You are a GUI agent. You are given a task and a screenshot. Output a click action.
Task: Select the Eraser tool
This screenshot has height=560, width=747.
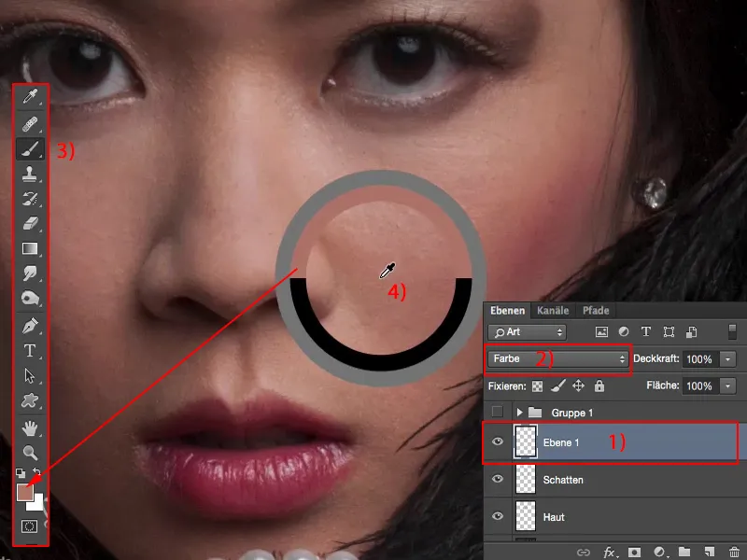[x=30, y=223]
